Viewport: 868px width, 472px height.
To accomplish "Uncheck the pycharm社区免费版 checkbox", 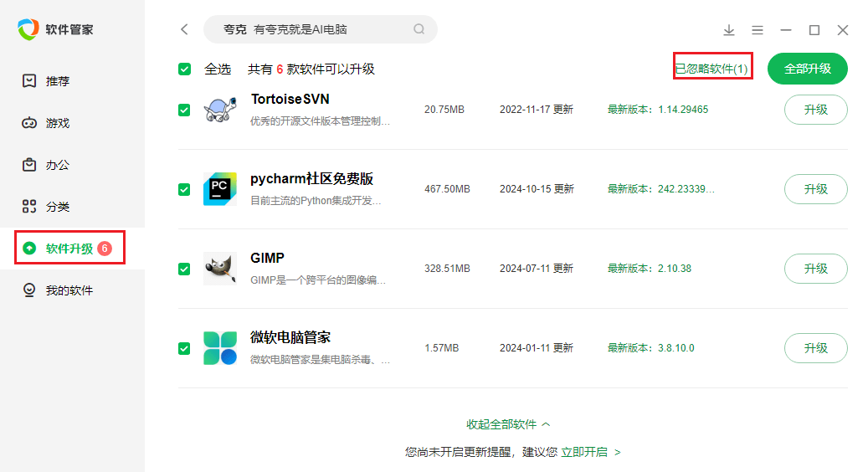I will [x=184, y=190].
